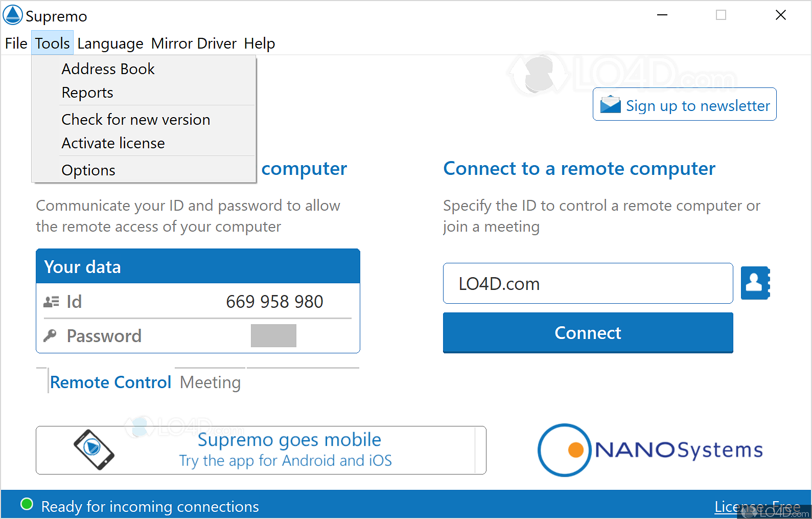The width and height of the screenshot is (812, 519).
Task: Click the Supremo app logo in title bar
Action: pos(13,15)
